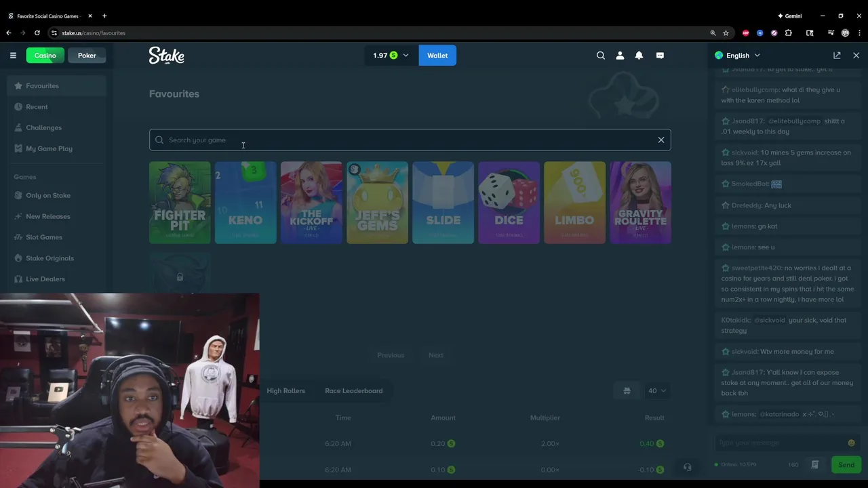Viewport: 868px width, 488px height.
Task: Open the zoom magnifier in address bar
Action: tap(713, 33)
